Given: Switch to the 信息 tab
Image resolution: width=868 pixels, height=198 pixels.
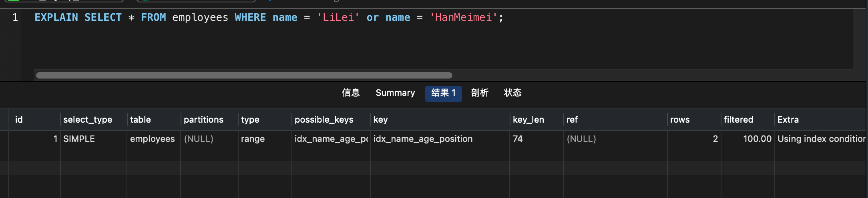Looking at the screenshot, I should pos(351,93).
